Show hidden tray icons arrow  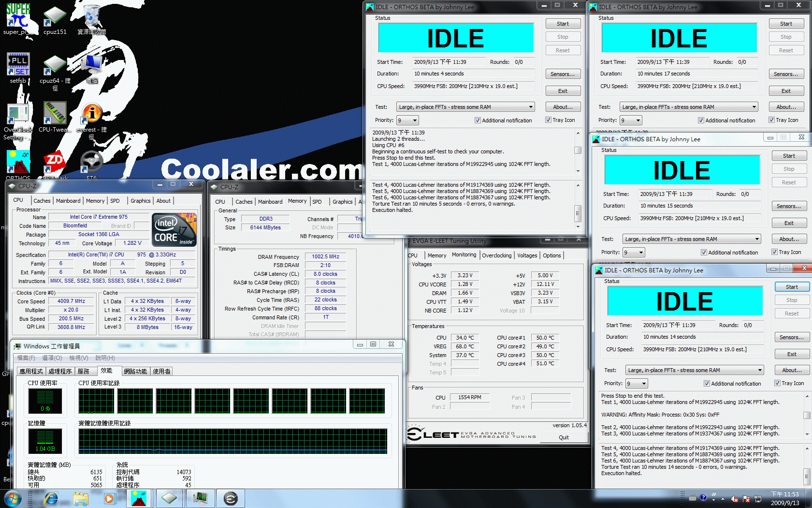[723, 499]
